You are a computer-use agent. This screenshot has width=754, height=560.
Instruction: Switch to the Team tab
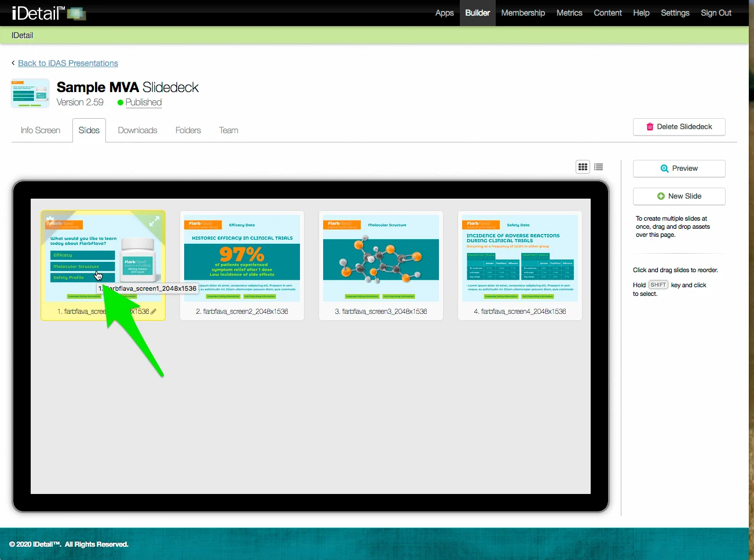click(x=229, y=130)
